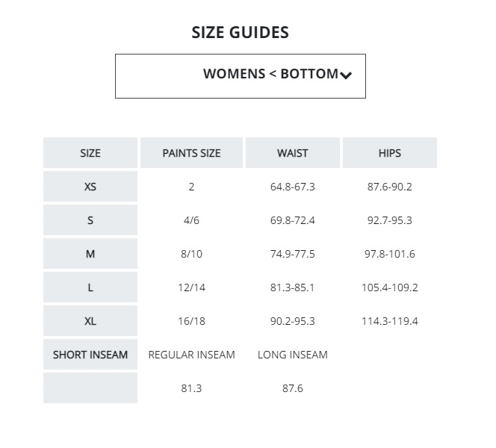Click the XL hips value 114.3-119.4
Viewport: 496px width, 448px height.
[391, 321]
